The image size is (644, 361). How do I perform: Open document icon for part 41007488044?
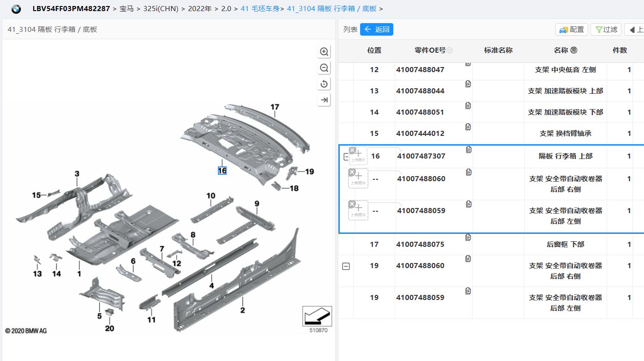click(468, 84)
